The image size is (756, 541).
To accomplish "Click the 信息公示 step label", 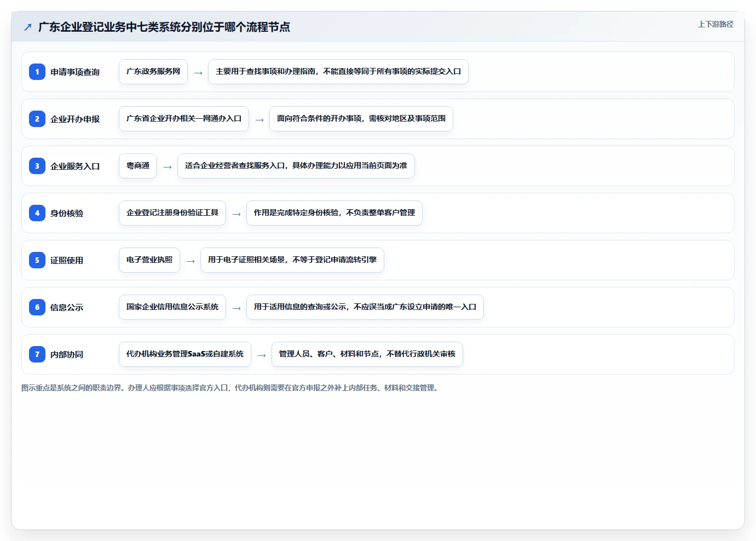I will [x=67, y=308].
